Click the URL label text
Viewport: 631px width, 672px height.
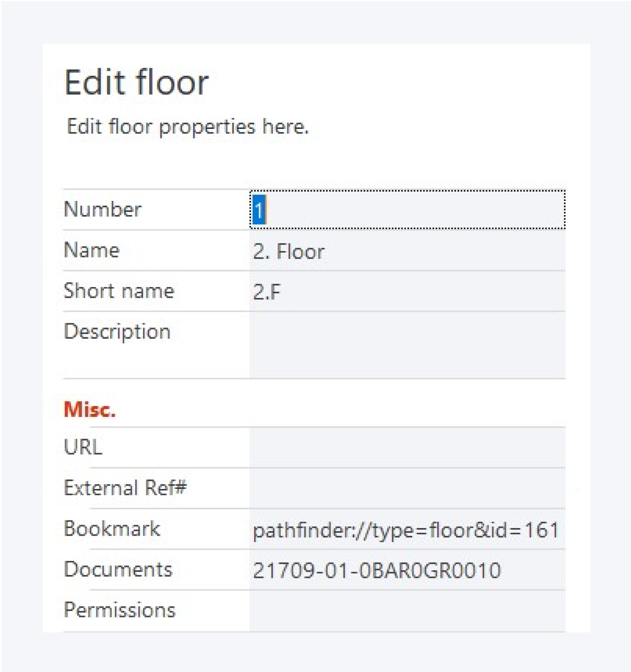tap(83, 447)
